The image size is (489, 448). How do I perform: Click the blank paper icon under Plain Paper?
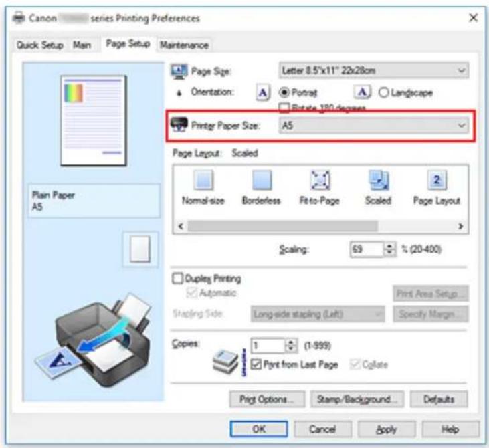point(140,249)
